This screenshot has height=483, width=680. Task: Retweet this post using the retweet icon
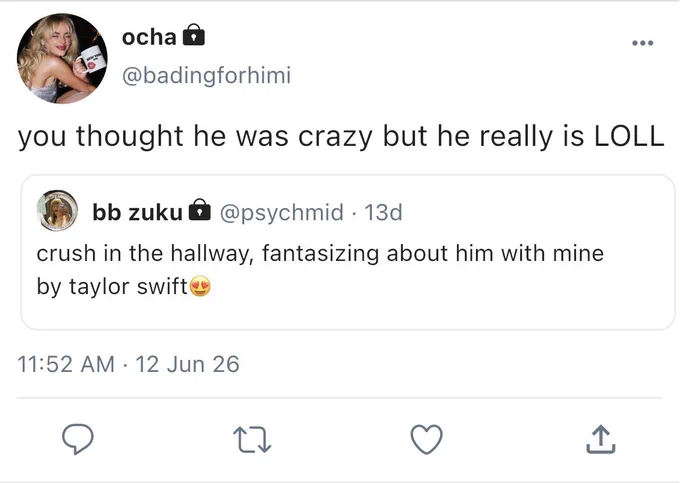[252, 440]
